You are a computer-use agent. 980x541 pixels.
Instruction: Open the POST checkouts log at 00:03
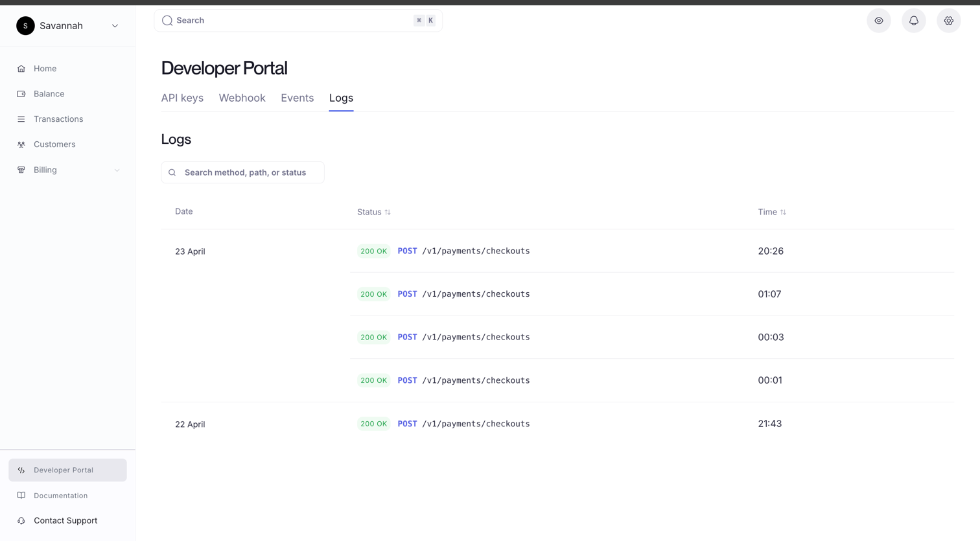(463, 338)
